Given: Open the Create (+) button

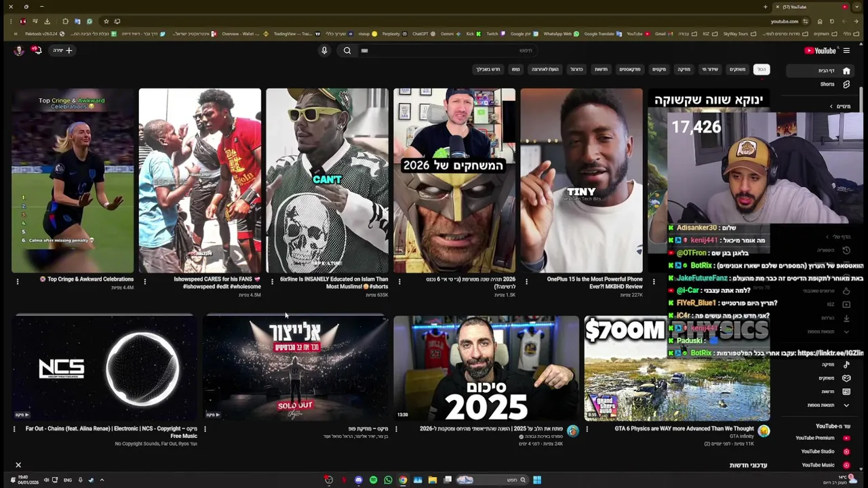Looking at the screenshot, I should point(62,50).
